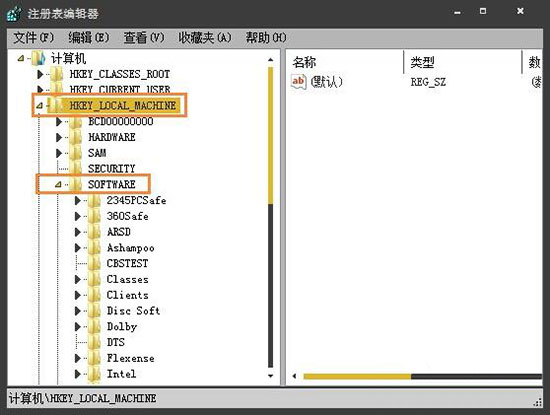Click the values pane horizontal scrollbar thumb
The height and width of the screenshot is (415, 550).
[x=357, y=376]
